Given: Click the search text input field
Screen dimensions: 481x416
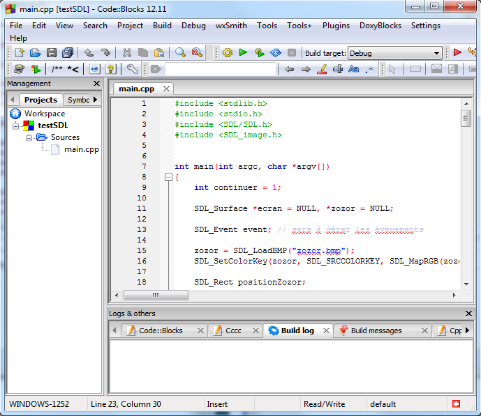Looking at the screenshot, I should 221,69.
